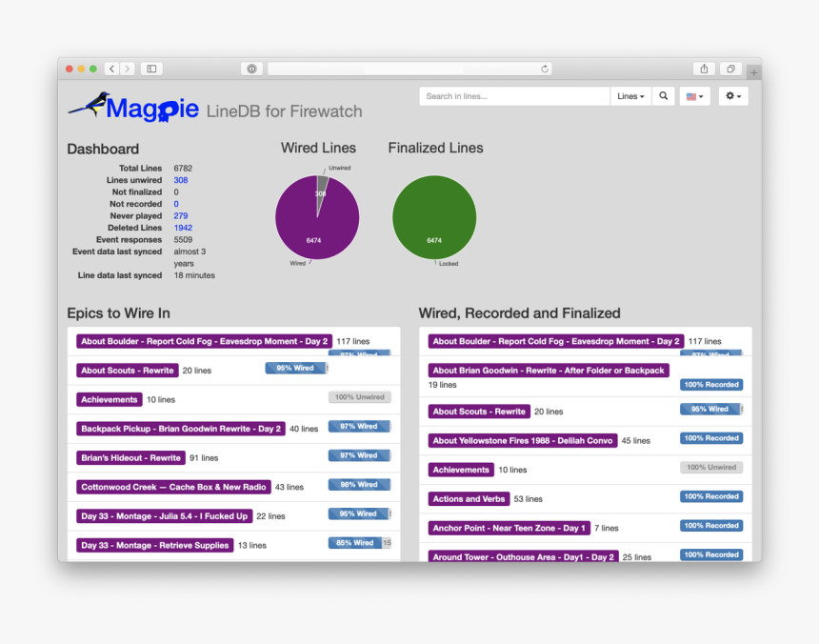Viewport: 819px width, 644px height.
Task: Click the 100% Unwired bar in Wired, Recorded and Finalized
Action: tap(711, 468)
